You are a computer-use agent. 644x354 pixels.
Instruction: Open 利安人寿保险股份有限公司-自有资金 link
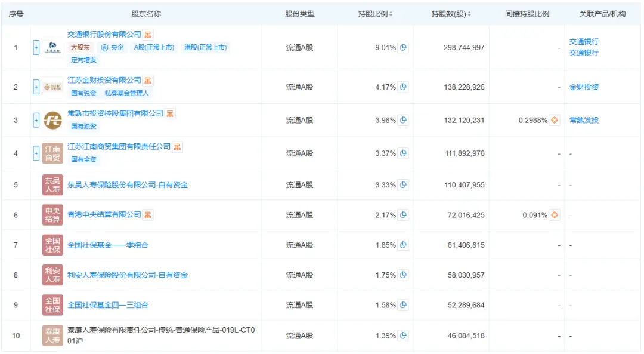[128, 275]
